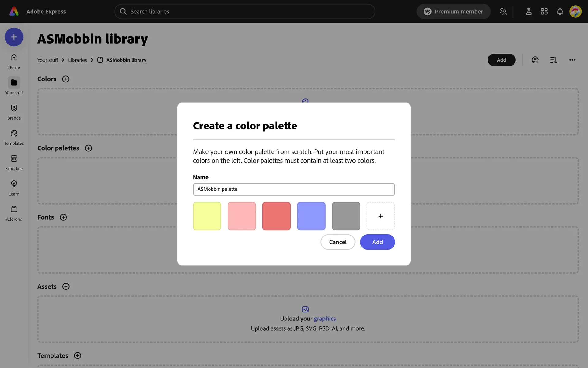The height and width of the screenshot is (368, 588).
Task: Select the periwinkle blue color swatch
Action: pyautogui.click(x=311, y=216)
